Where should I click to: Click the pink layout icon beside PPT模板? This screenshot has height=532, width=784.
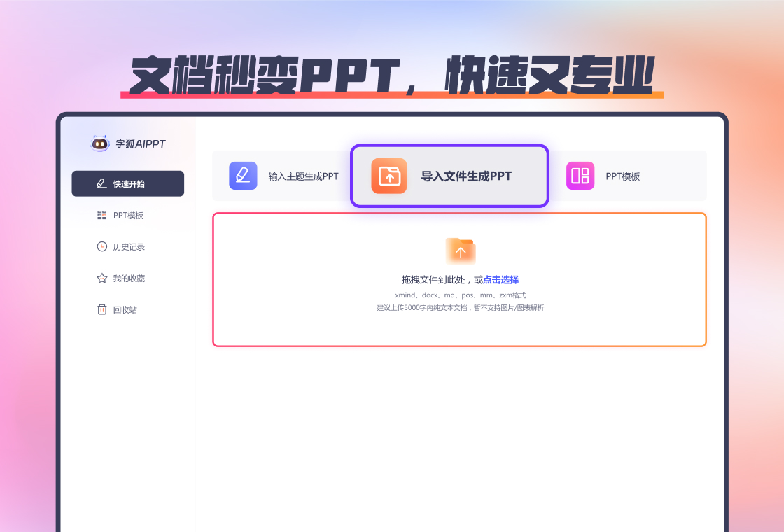(580, 176)
